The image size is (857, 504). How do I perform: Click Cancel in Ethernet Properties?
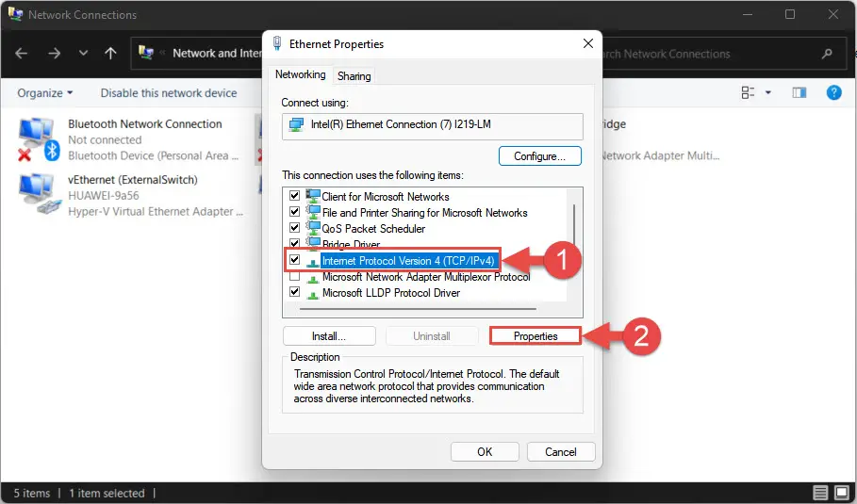pos(561,451)
